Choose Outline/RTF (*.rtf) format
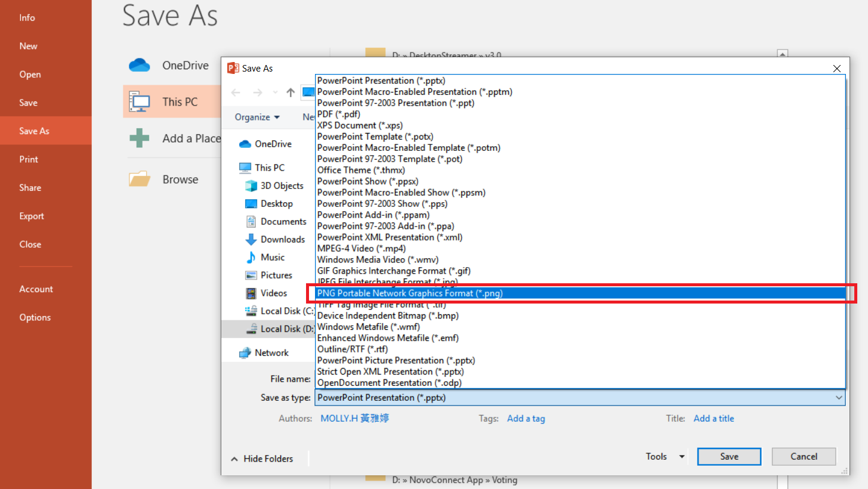Screen dimensions: 868x489 point(580,349)
